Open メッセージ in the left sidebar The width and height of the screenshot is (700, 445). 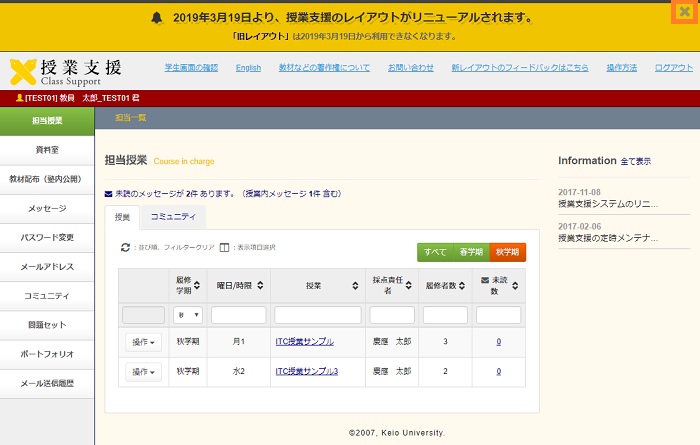click(47, 209)
